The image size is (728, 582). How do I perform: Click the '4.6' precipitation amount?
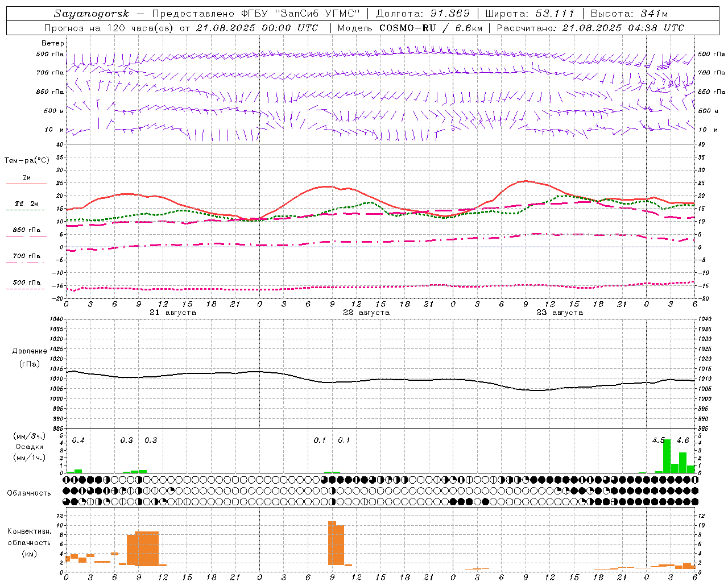[x=682, y=440]
